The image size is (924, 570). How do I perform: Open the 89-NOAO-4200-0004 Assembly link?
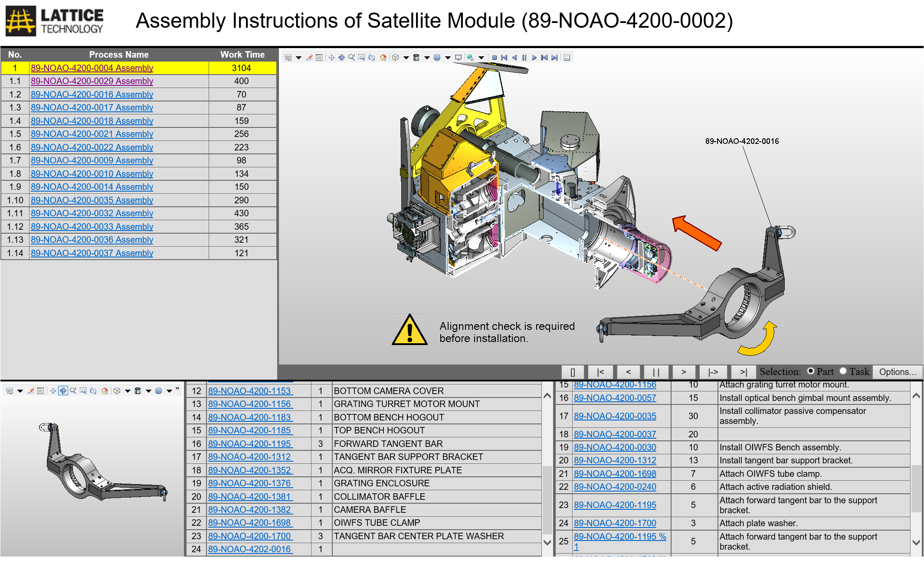[92, 68]
